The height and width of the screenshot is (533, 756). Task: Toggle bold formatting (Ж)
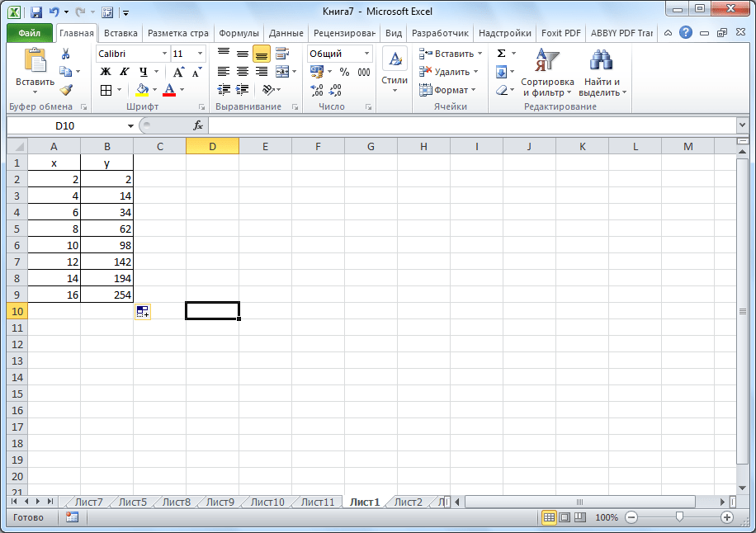[x=105, y=72]
